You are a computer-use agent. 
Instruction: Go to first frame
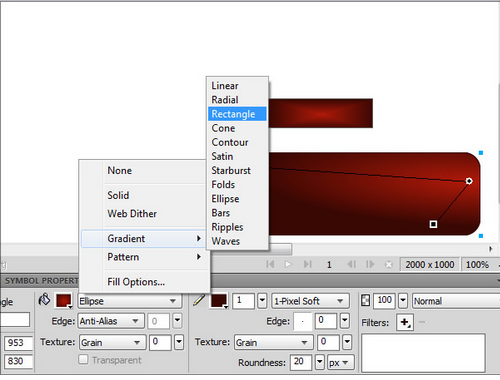coord(270,264)
